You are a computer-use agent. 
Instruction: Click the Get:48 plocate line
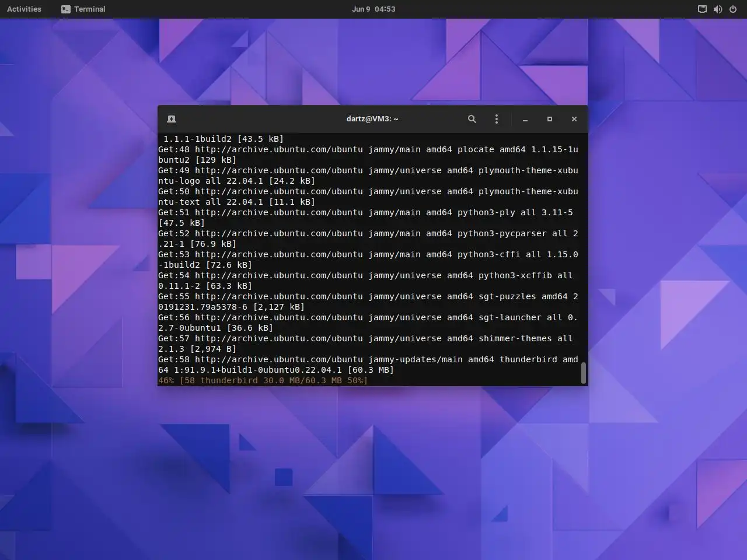[368, 155]
